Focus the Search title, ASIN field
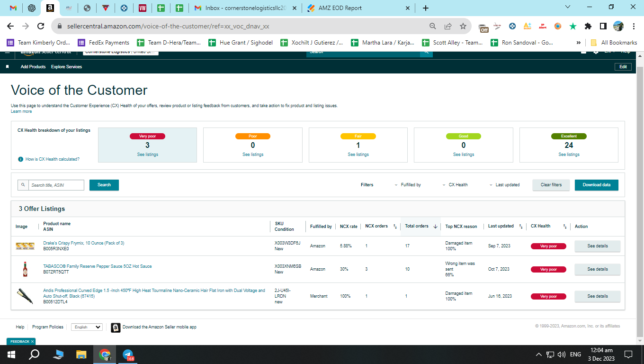Image resolution: width=644 pixels, height=364 pixels. pyautogui.click(x=56, y=185)
